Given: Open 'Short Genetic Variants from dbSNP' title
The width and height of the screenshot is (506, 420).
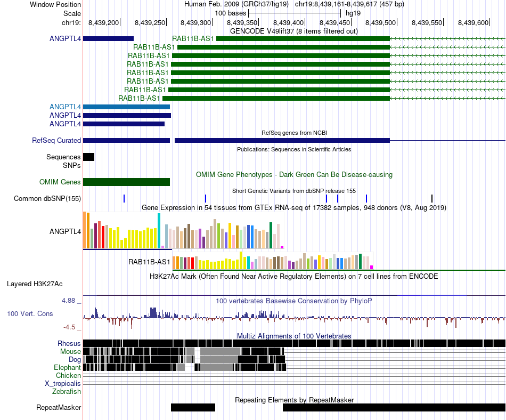Looking at the screenshot, I should [293, 191].
